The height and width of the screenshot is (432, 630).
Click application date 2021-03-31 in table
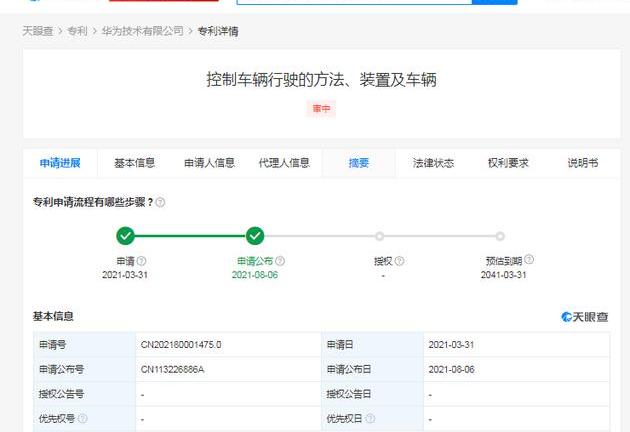click(451, 345)
